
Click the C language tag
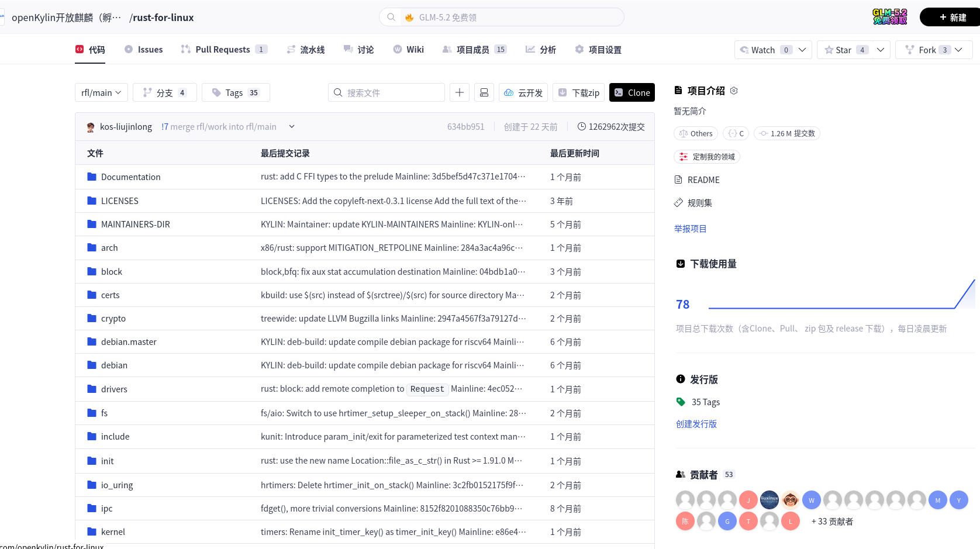[736, 133]
